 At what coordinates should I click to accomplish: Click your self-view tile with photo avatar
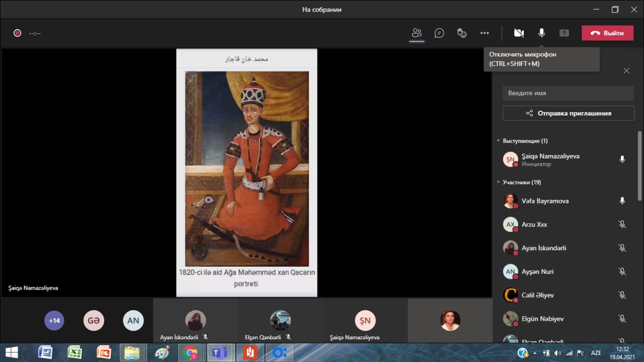[x=450, y=321]
